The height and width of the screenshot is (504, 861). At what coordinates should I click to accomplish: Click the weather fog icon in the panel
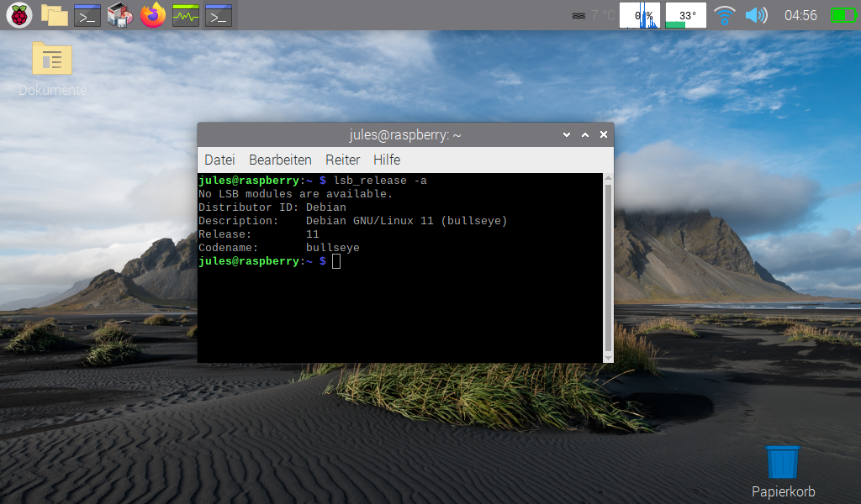coord(578,15)
